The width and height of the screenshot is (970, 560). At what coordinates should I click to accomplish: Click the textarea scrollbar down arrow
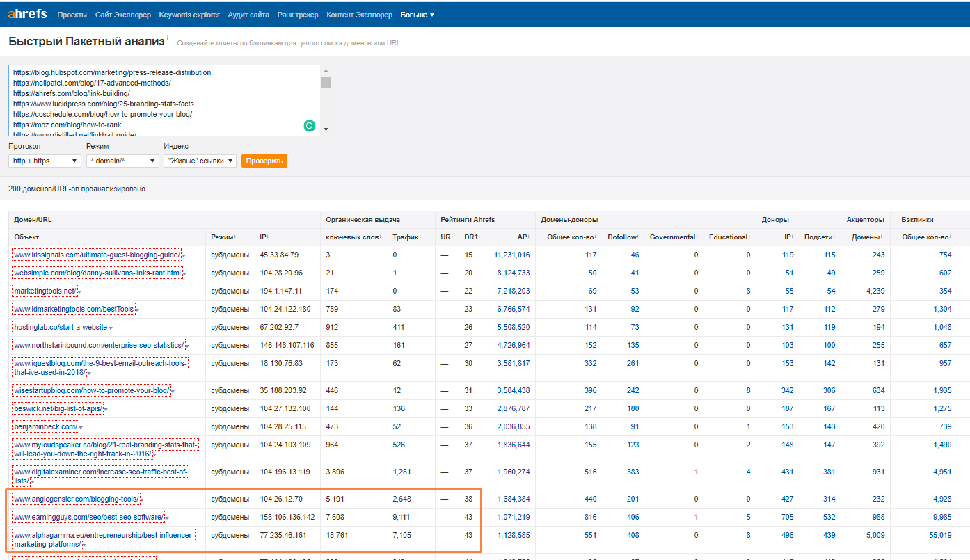click(326, 129)
